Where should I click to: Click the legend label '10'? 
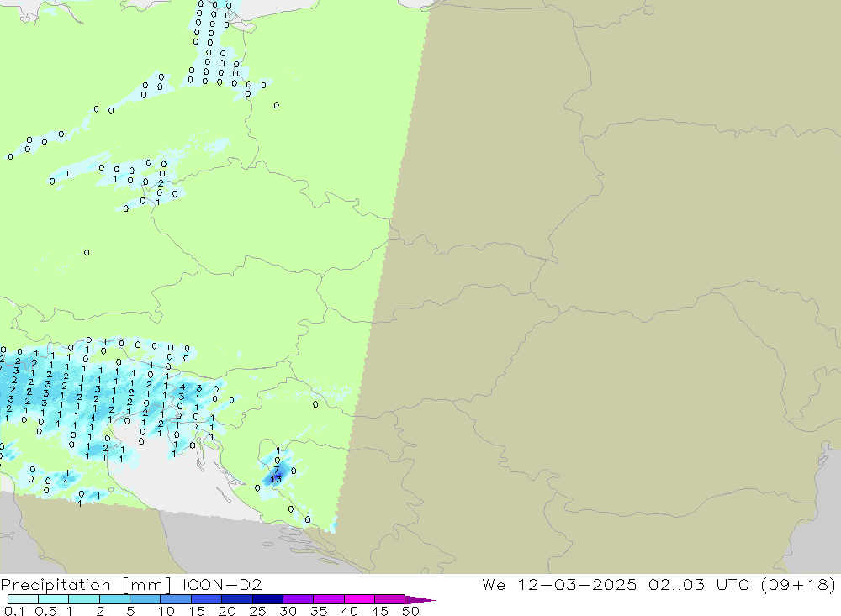pyautogui.click(x=167, y=611)
